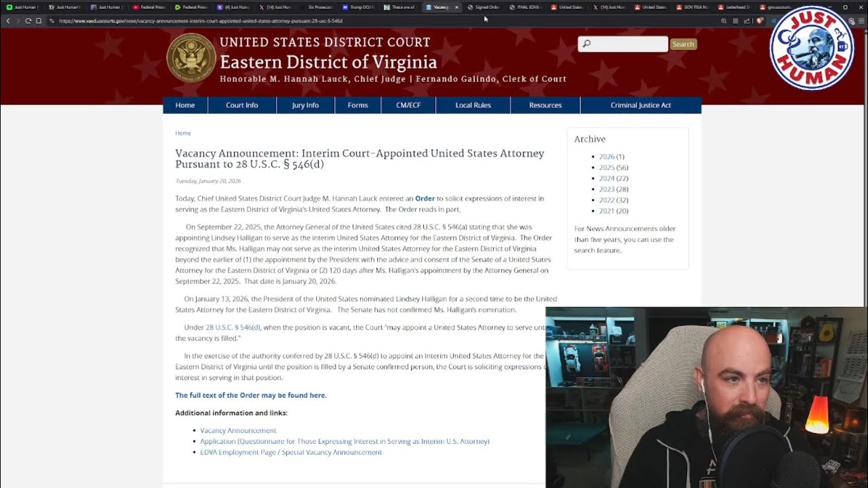
Task: Switch to the FINAL EDVA tab
Action: 526,7
